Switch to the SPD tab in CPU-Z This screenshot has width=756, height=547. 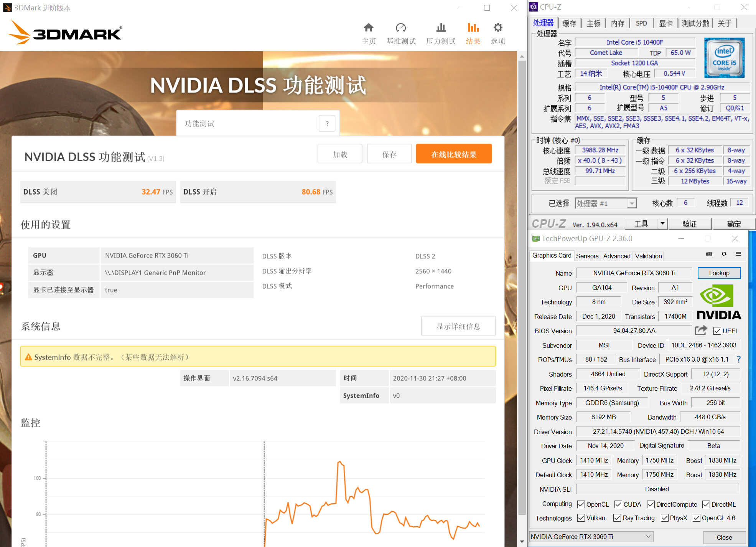[x=642, y=23]
